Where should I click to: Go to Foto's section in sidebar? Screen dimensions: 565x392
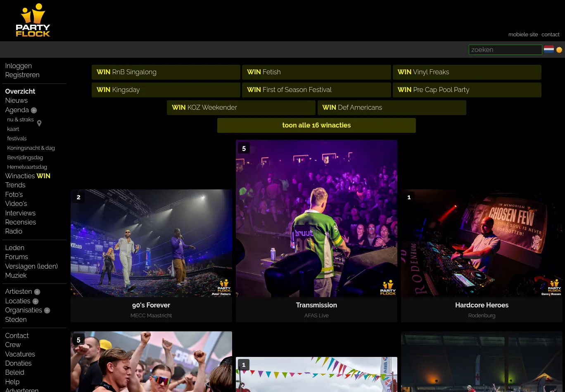(x=14, y=194)
